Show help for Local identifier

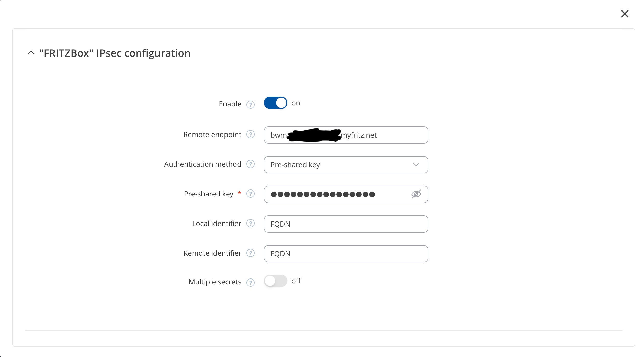(250, 223)
